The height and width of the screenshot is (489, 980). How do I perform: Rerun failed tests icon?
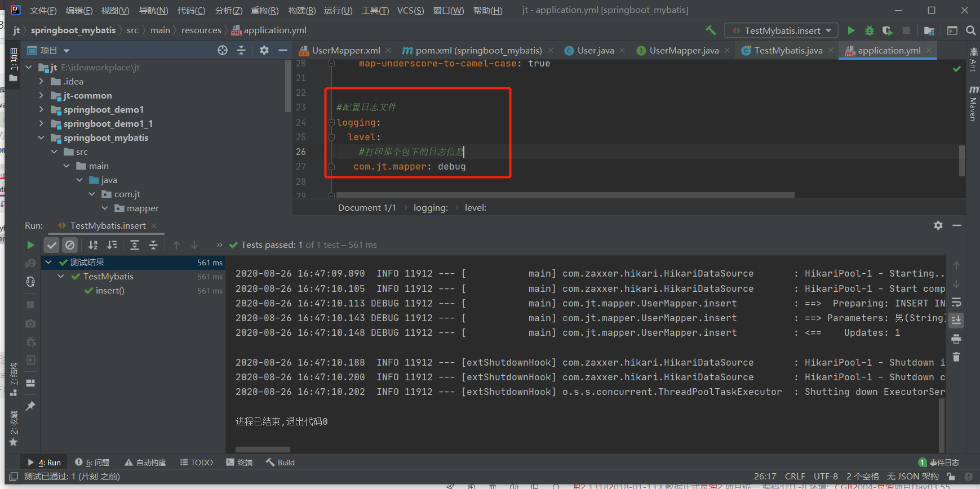click(31, 264)
